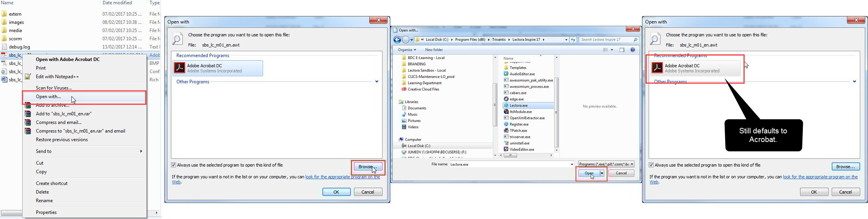Select edge.exe in file list
The height and width of the screenshot is (219, 868).
pyautogui.click(x=516, y=99)
